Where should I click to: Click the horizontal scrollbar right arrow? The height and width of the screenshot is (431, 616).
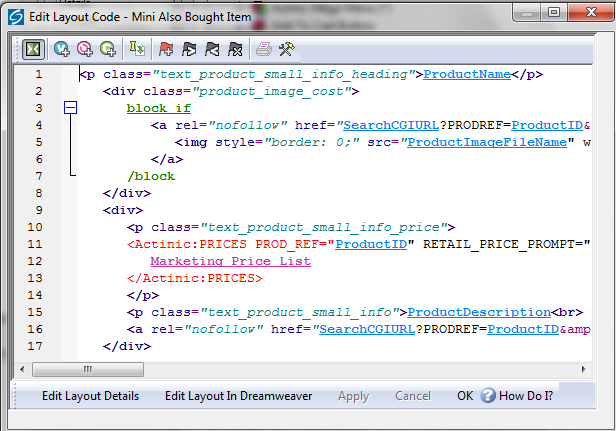pyautogui.click(x=585, y=368)
